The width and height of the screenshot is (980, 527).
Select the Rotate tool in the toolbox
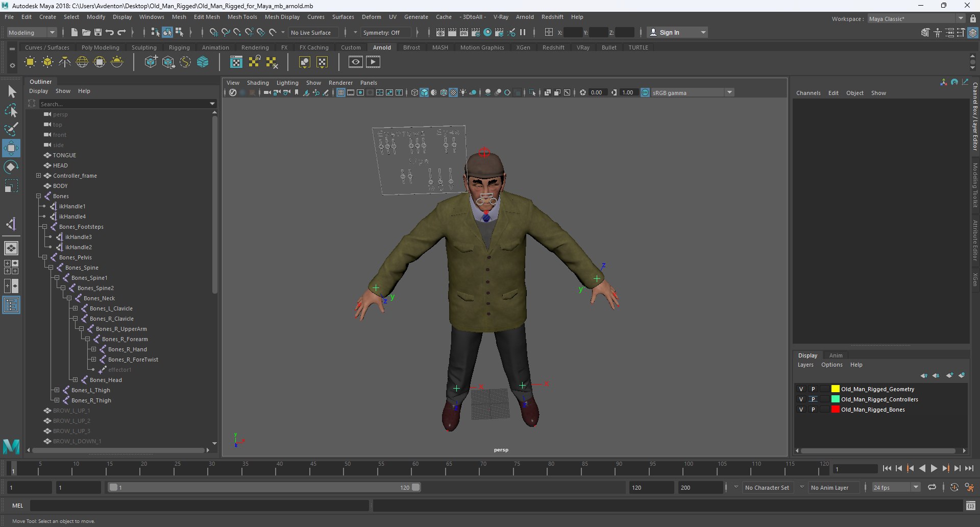[11, 167]
